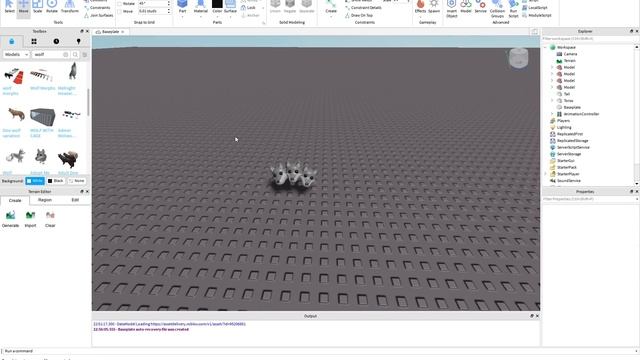640x360 pixels.
Task: Select ReplicatedStorage in Explorer
Action: pyautogui.click(x=573, y=141)
